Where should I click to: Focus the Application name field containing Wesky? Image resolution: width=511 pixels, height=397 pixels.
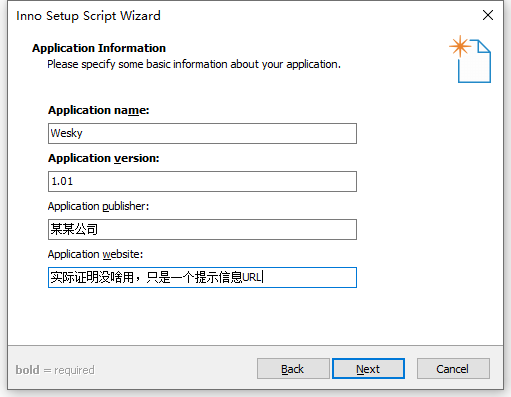click(202, 133)
